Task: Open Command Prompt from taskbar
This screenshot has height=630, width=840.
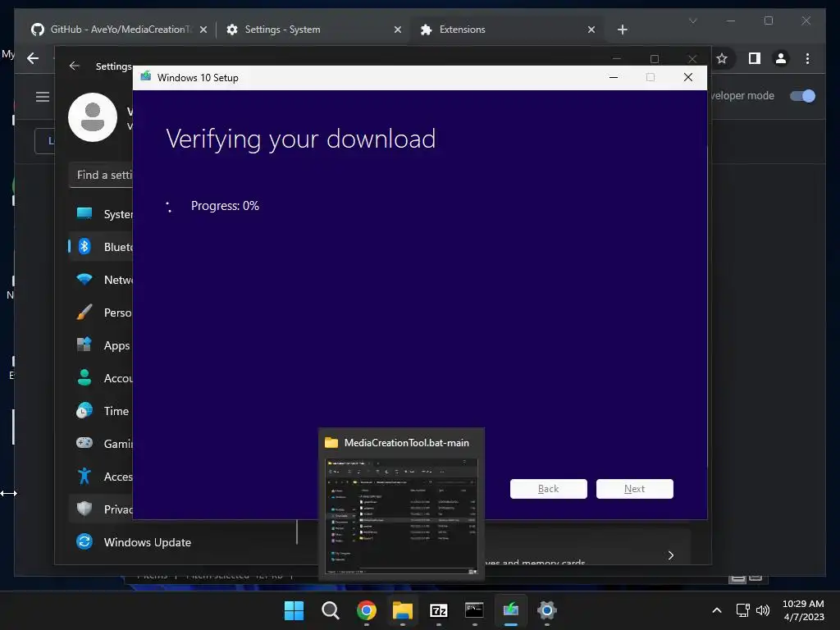Action: click(475, 610)
